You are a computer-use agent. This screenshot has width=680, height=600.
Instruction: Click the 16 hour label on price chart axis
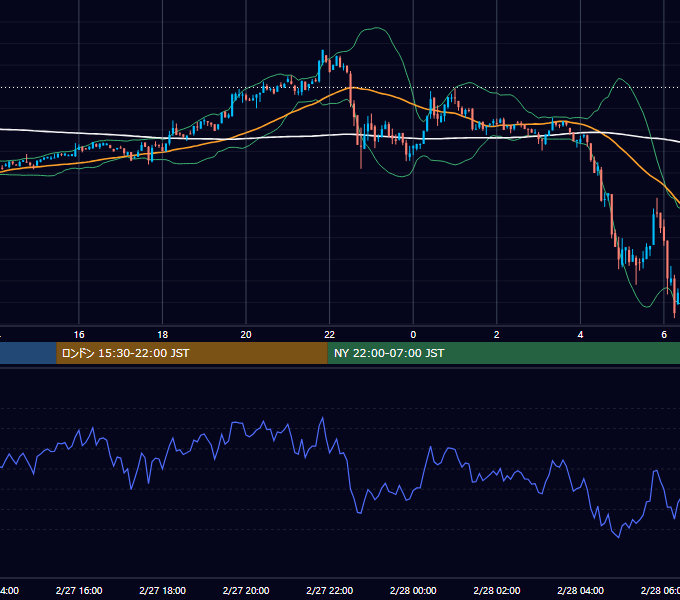(x=79, y=335)
